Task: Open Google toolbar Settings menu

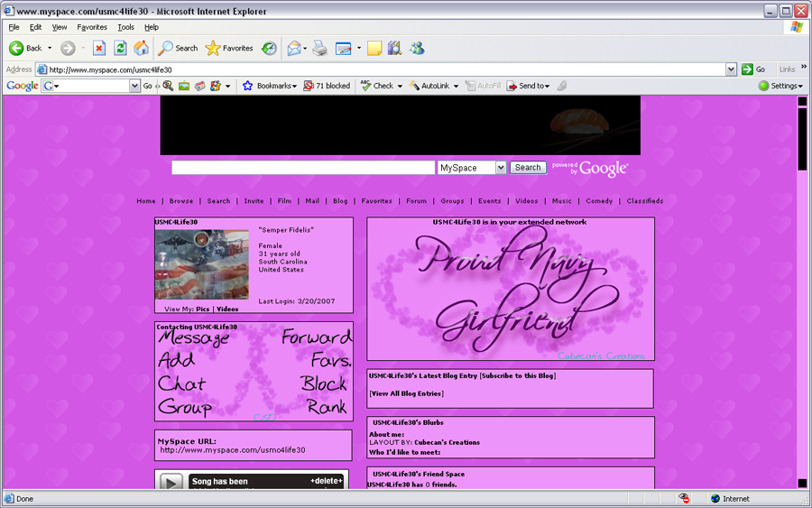Action: (781, 86)
